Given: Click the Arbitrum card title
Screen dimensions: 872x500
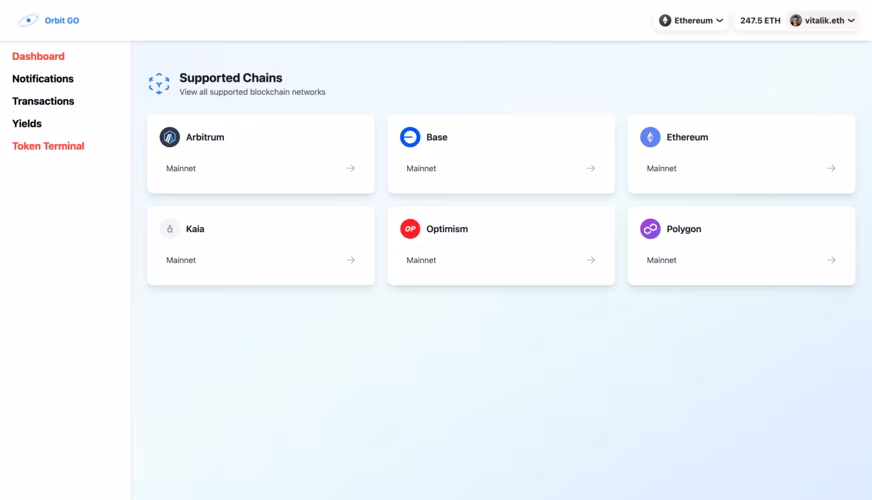Looking at the screenshot, I should [205, 137].
